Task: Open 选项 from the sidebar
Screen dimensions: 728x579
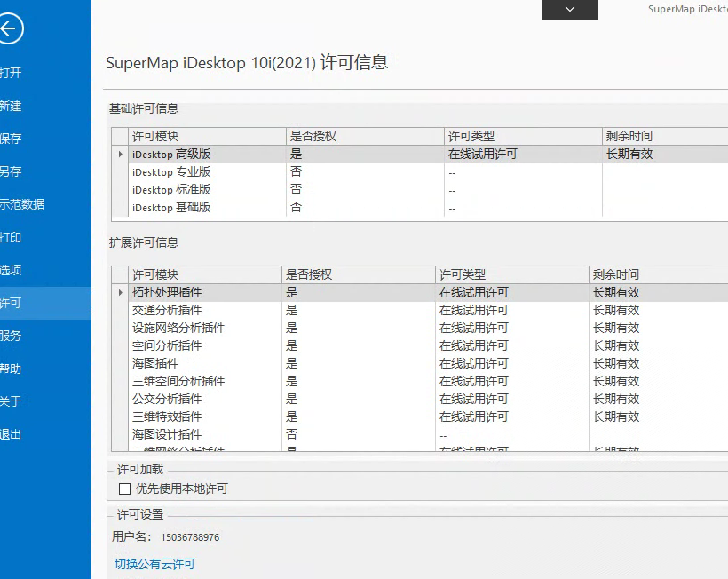Action: pyautogui.click(x=45, y=270)
